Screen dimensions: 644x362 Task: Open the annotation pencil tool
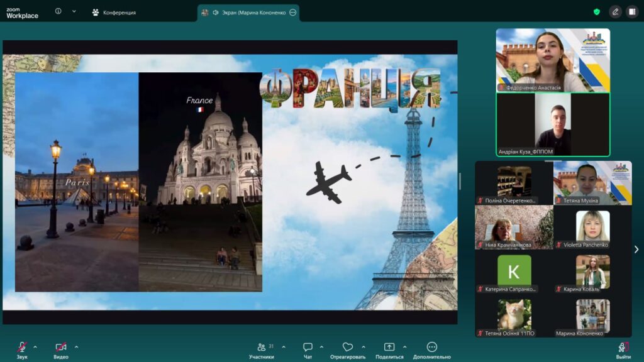[615, 12]
